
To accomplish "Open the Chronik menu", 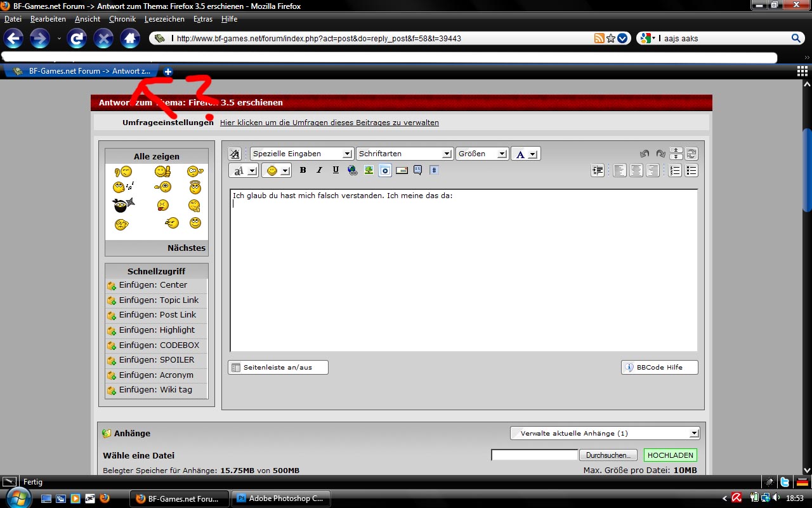I will tap(122, 19).
